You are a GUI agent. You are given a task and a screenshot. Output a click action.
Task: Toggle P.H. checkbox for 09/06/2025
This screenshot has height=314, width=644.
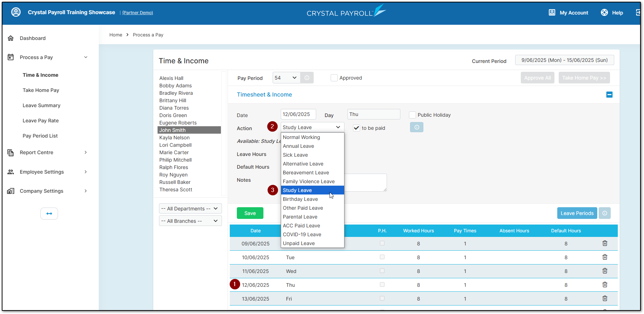click(382, 243)
